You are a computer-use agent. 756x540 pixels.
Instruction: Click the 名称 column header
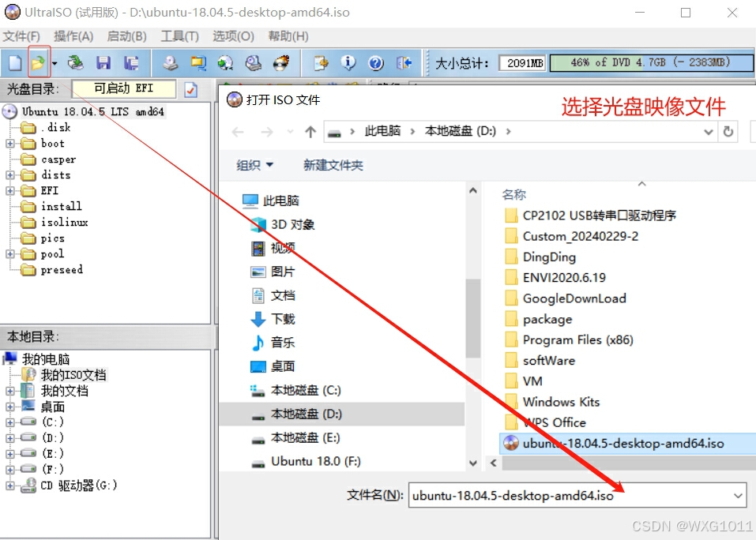tap(514, 195)
